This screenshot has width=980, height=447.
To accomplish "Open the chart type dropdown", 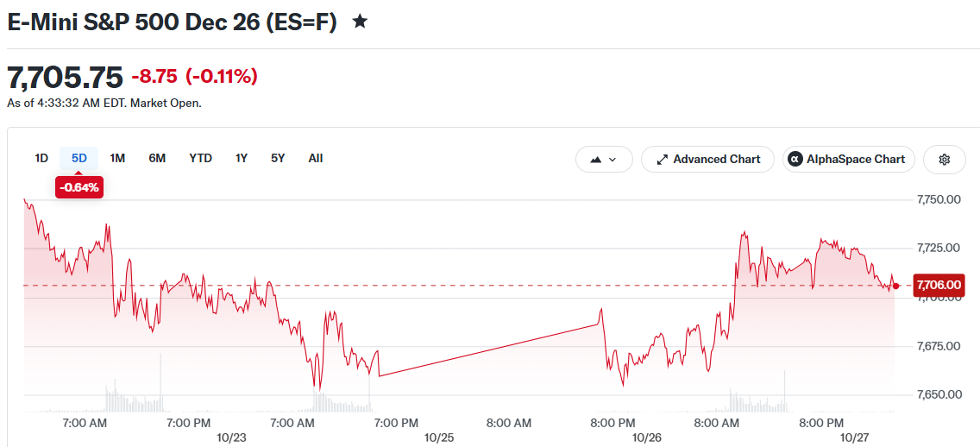I will point(604,160).
